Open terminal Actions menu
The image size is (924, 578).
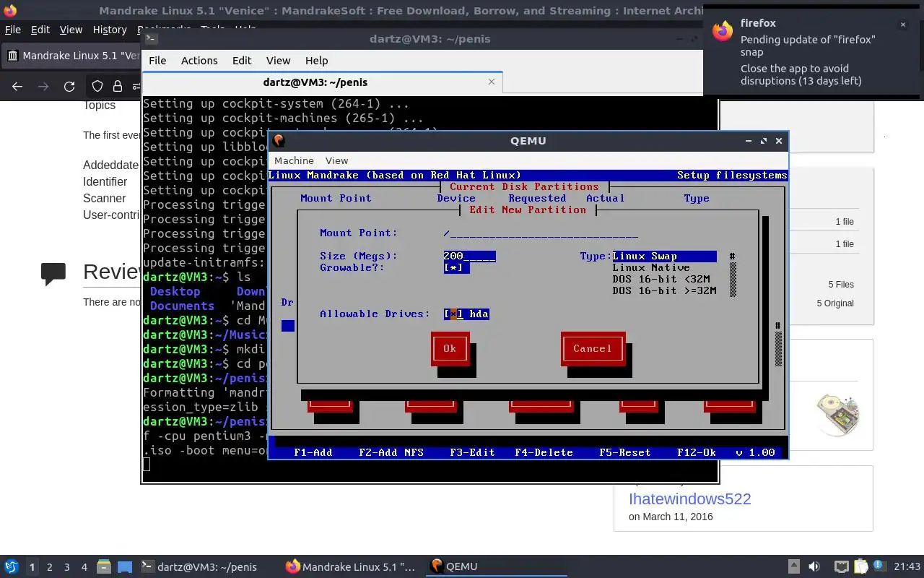click(199, 61)
